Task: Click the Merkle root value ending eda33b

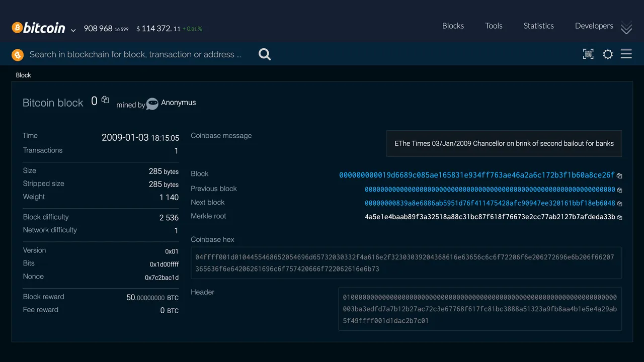Action: [x=490, y=217]
